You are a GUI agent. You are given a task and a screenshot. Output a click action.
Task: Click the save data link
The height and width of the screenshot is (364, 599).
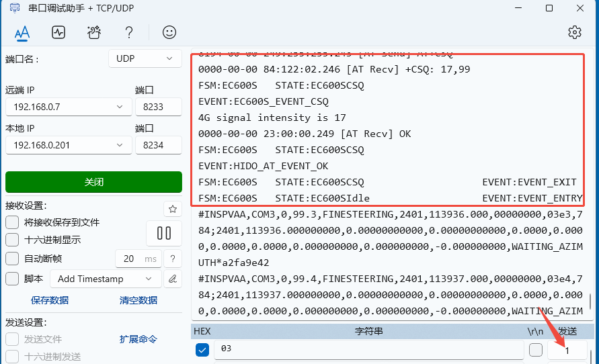50,300
